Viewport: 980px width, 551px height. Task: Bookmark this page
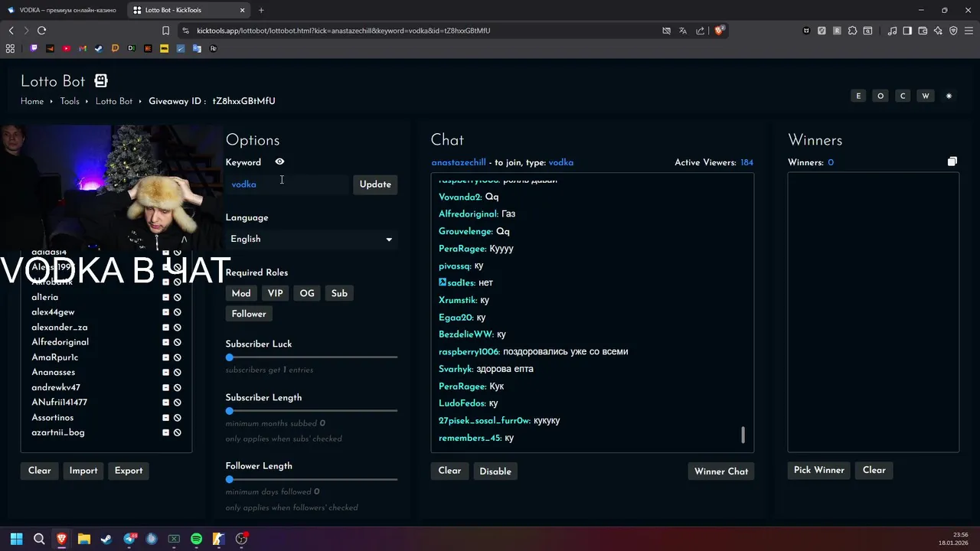tap(165, 31)
